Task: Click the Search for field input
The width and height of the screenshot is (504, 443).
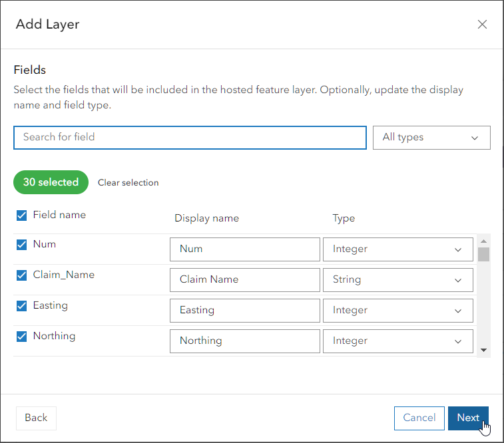Action: tap(190, 138)
